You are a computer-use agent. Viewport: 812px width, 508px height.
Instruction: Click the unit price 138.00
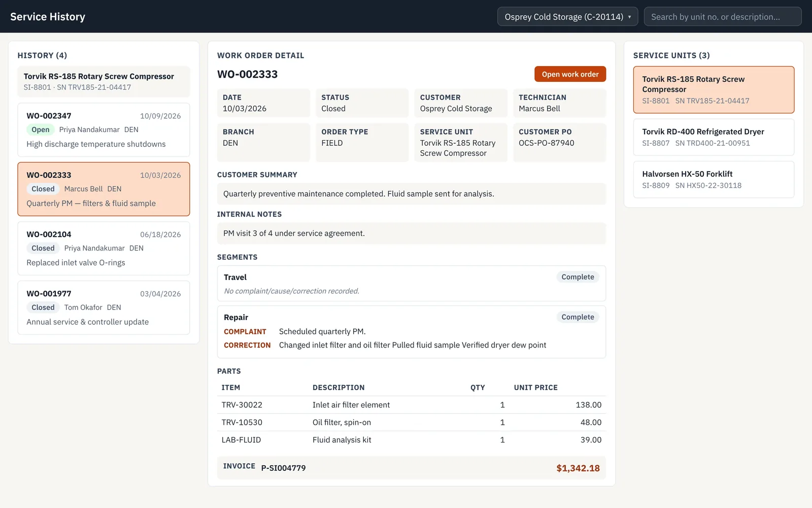coord(589,405)
